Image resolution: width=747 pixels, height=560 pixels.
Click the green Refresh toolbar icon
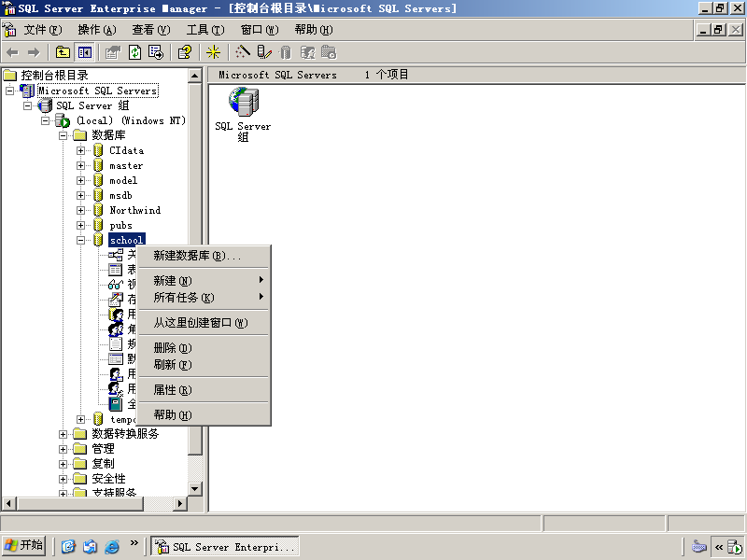(x=134, y=52)
